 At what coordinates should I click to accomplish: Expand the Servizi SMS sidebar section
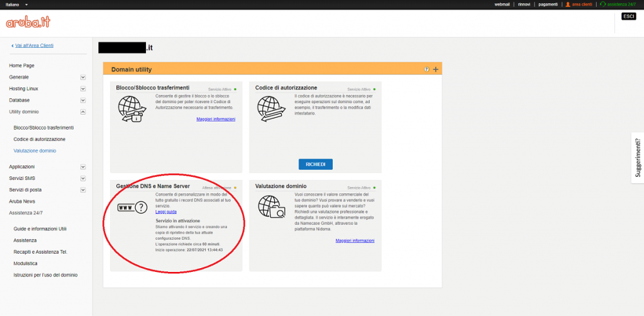[x=83, y=178]
